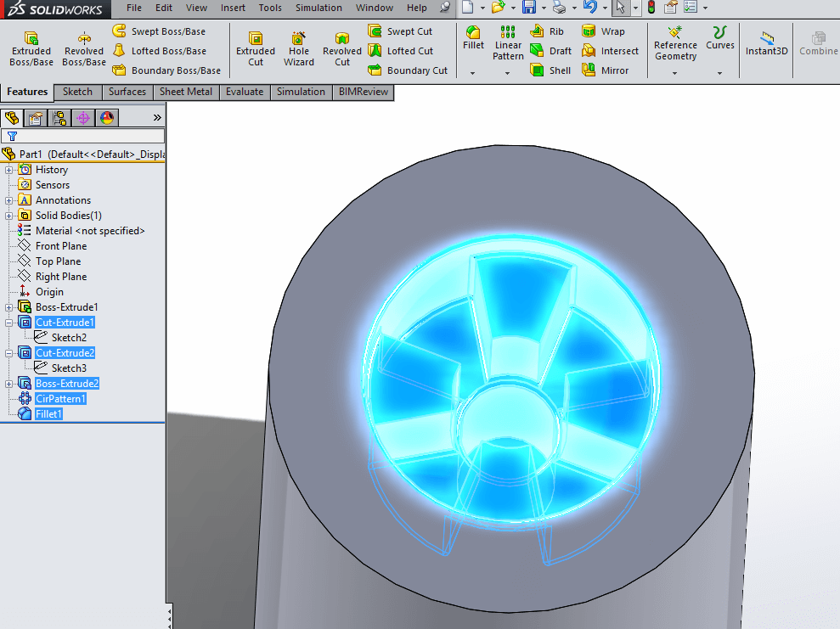Click the Swept Boss/Base tool

pyautogui.click(x=161, y=31)
